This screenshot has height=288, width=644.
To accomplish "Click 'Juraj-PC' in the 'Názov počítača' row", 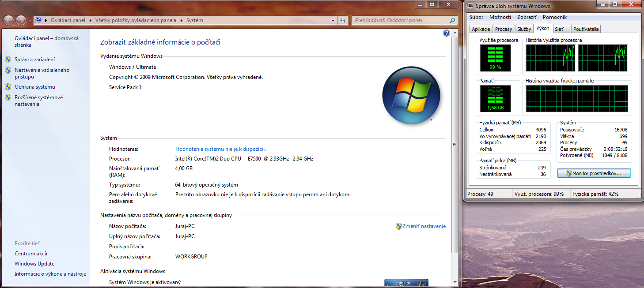I will [185, 226].
